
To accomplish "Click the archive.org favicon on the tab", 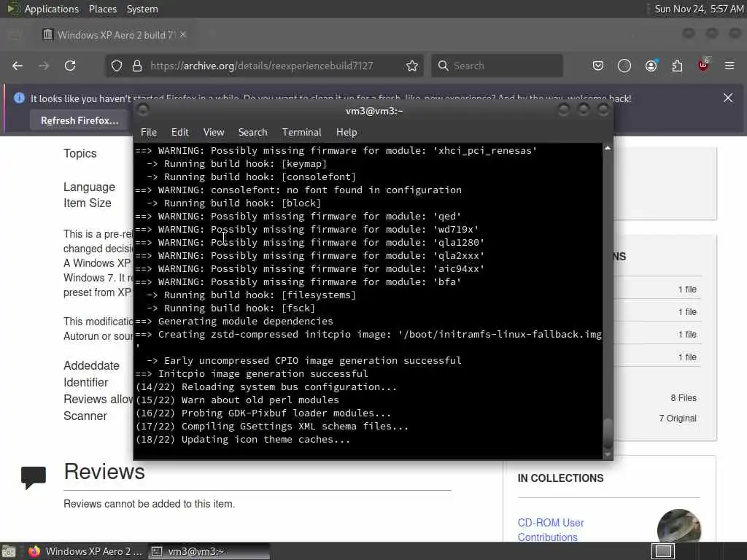I will 47,35.
